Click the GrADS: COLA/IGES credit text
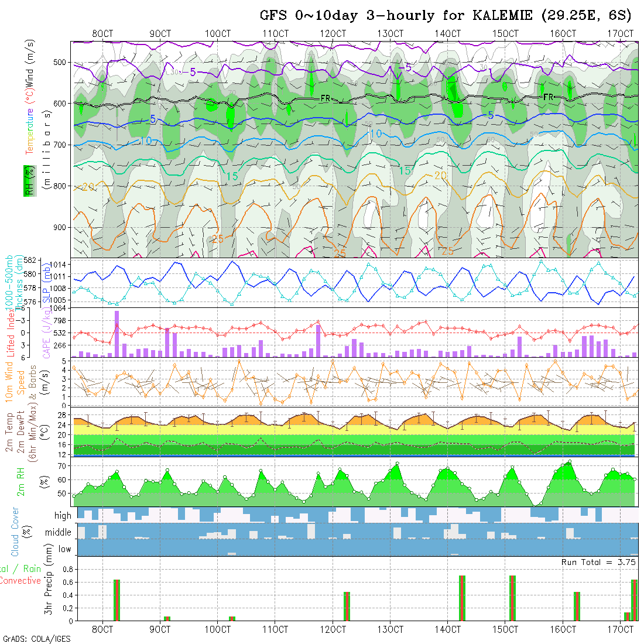Image resolution: width=644 pixels, height=644 pixels. (36, 639)
